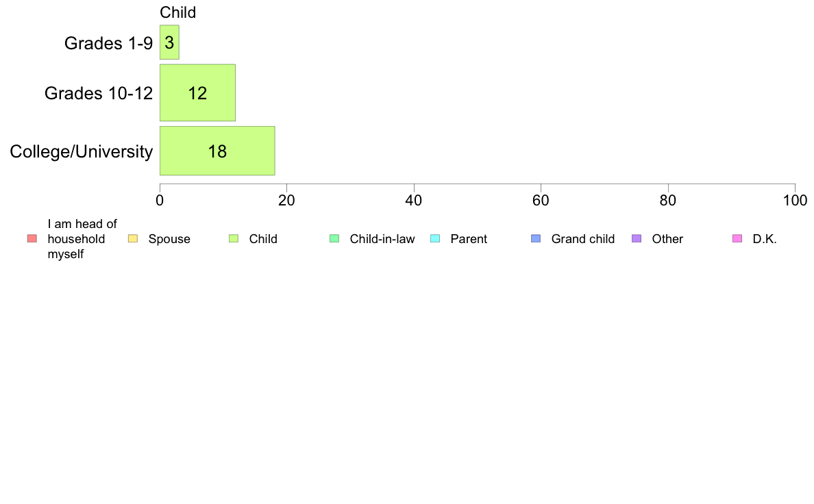814x504 pixels.
Task: Click the Child-in-law legend text
Action: [382, 239]
